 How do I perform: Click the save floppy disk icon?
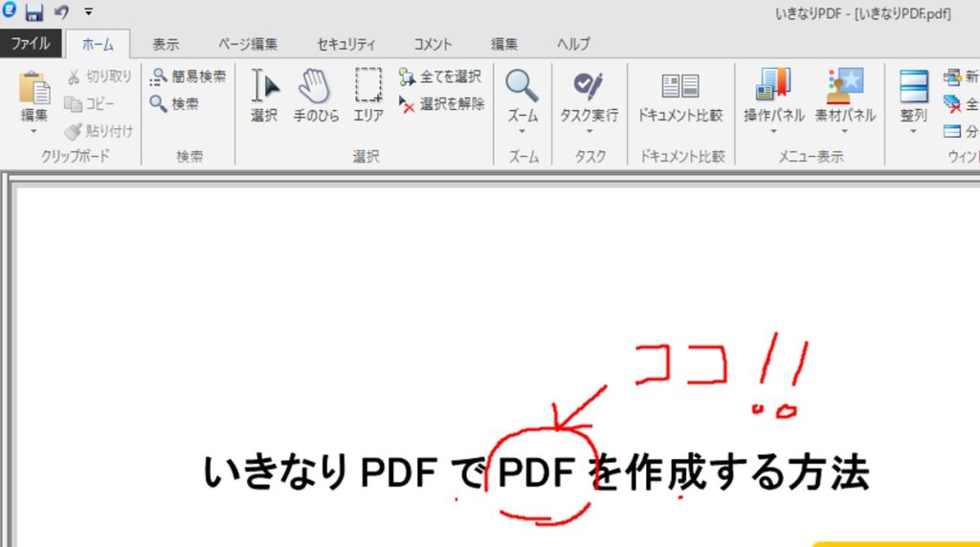click(33, 11)
